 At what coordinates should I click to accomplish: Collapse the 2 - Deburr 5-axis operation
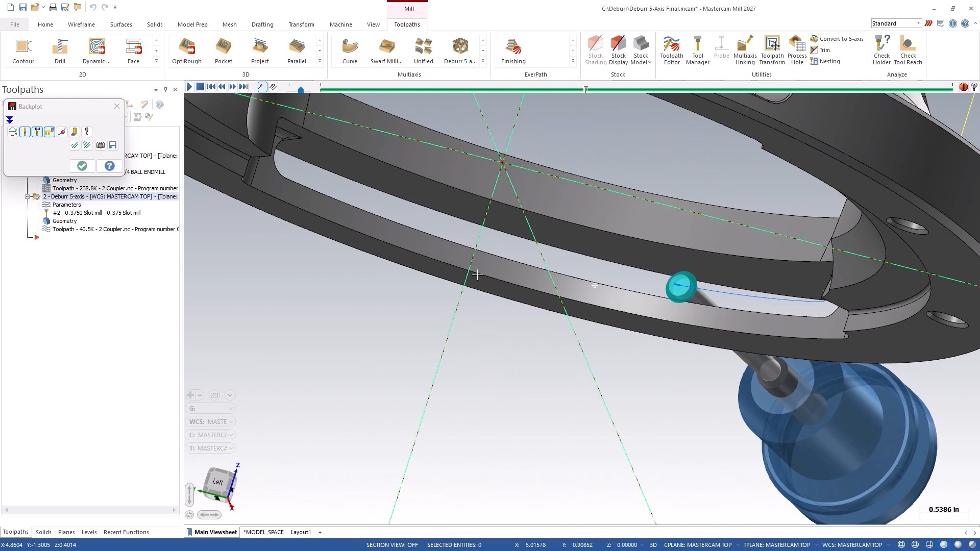coord(28,196)
